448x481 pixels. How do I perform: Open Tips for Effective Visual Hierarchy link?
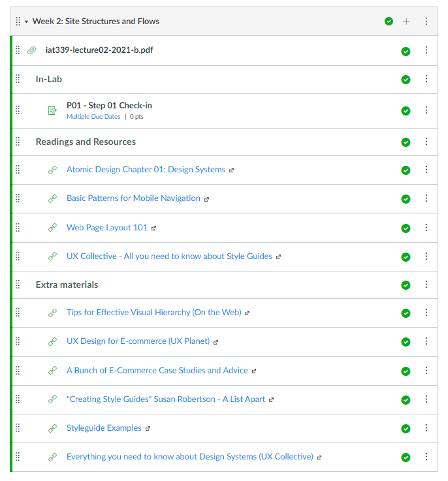click(153, 313)
